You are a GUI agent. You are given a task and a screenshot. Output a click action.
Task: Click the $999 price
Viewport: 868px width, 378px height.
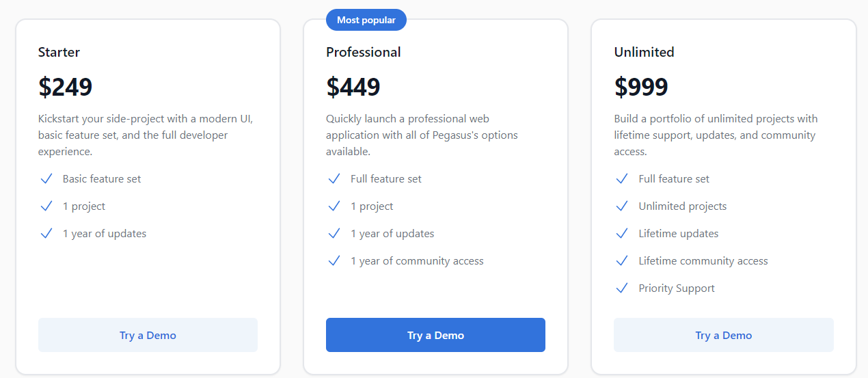click(641, 87)
